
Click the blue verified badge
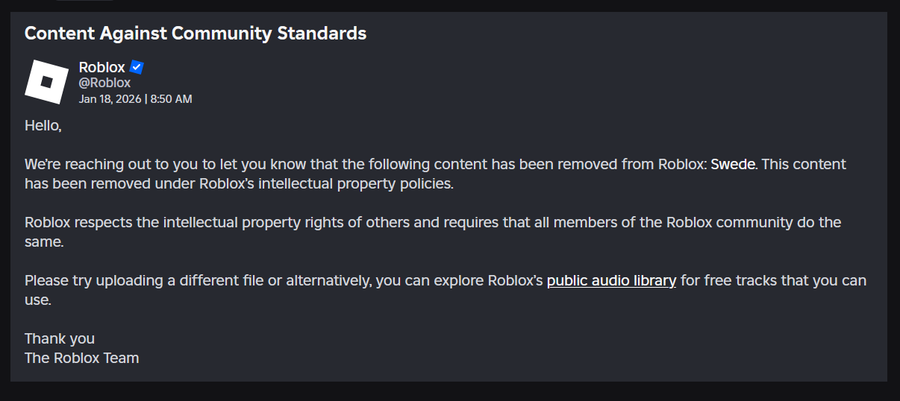coord(137,67)
